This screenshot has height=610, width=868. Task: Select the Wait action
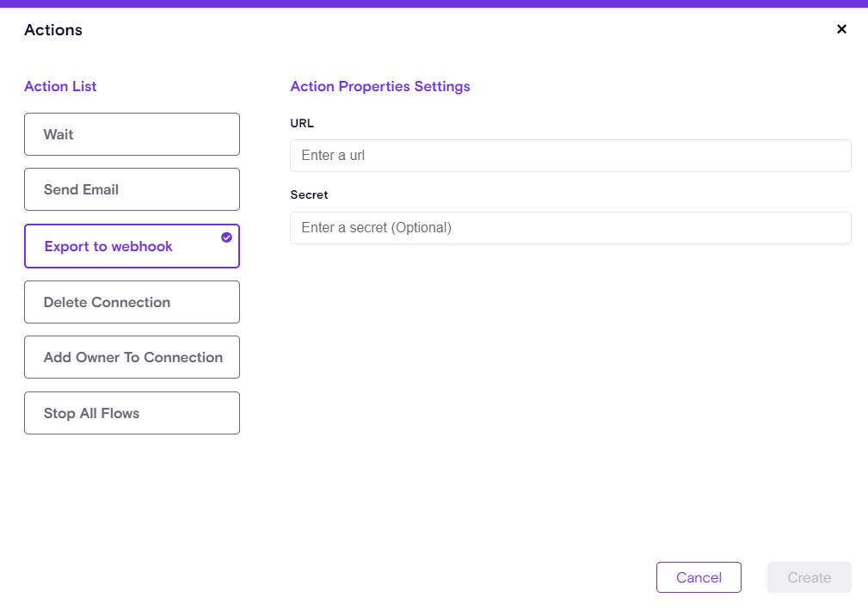[132, 134]
